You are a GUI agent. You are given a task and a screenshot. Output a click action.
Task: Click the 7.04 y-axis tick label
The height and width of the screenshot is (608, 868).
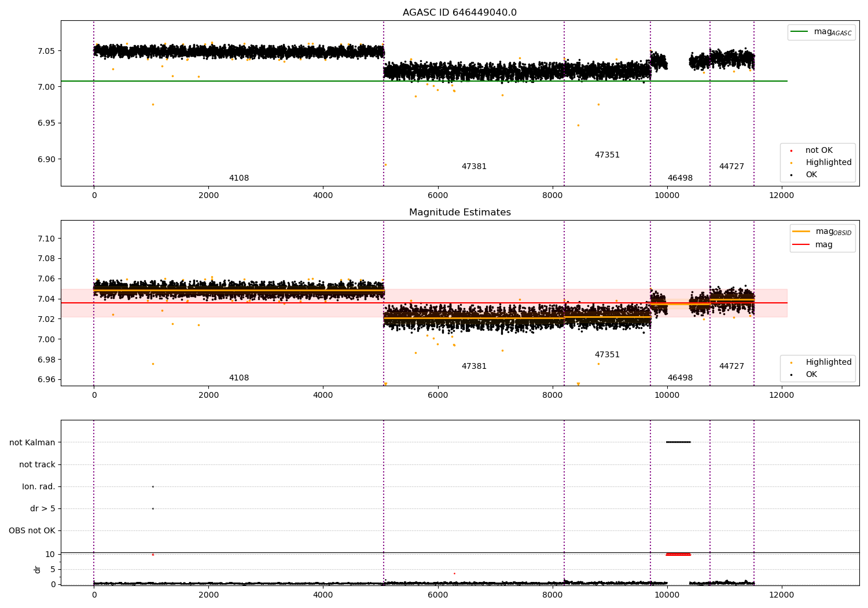46,299
